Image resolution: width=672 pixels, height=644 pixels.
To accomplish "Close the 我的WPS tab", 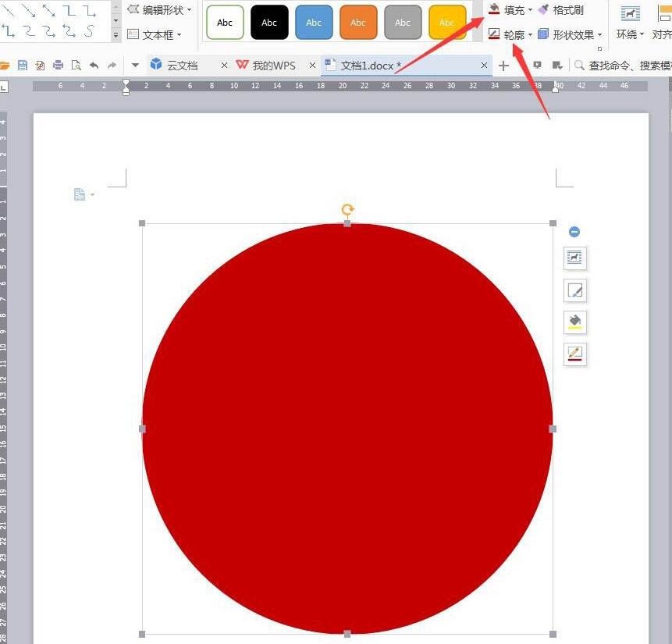I will point(312,65).
